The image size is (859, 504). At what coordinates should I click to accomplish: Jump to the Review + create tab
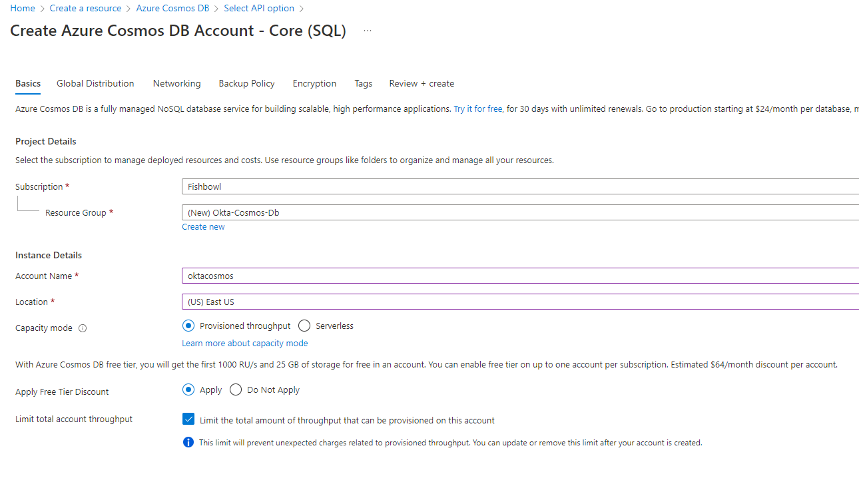[x=422, y=84]
